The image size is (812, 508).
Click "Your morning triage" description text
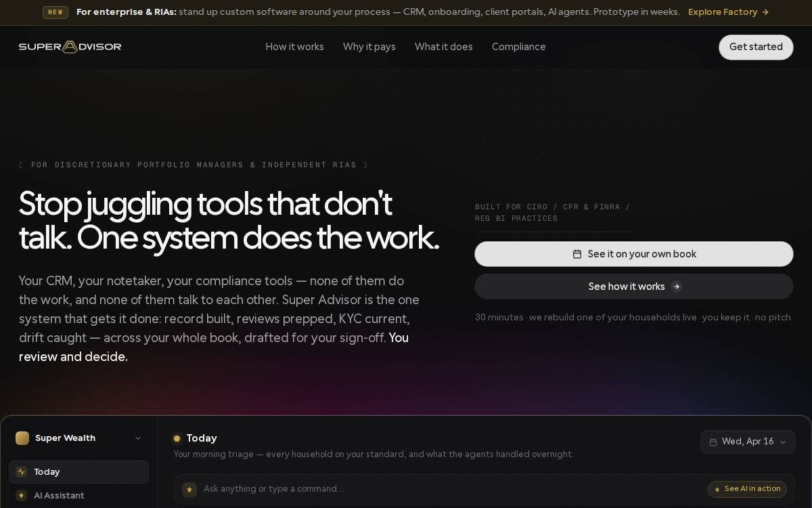coord(374,454)
